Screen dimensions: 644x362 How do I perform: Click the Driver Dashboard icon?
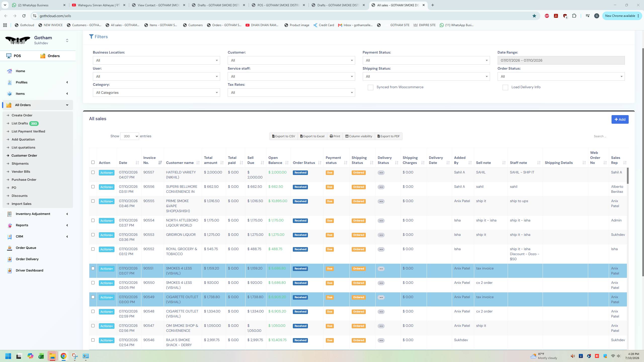[10, 270]
